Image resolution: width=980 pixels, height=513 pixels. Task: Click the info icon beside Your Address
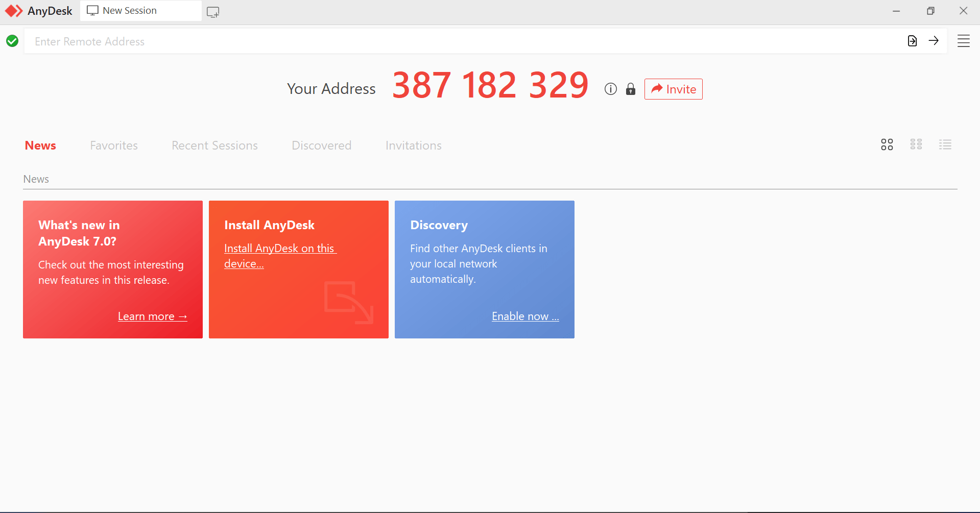point(610,89)
